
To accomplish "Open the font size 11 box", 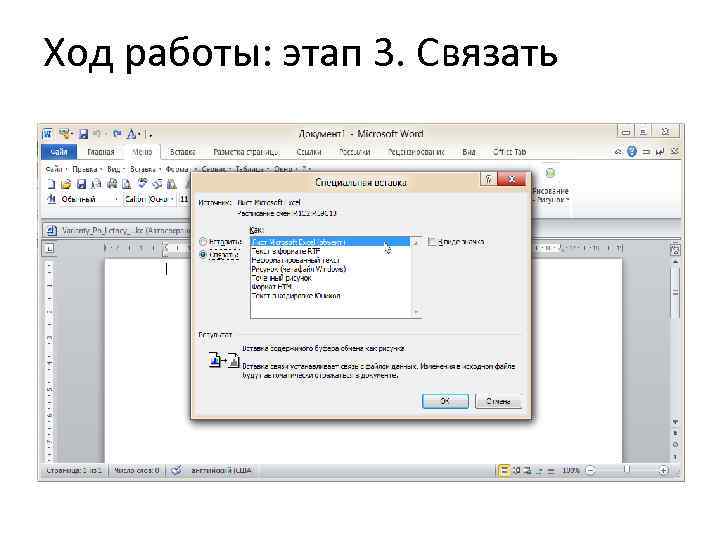I will tap(184, 199).
